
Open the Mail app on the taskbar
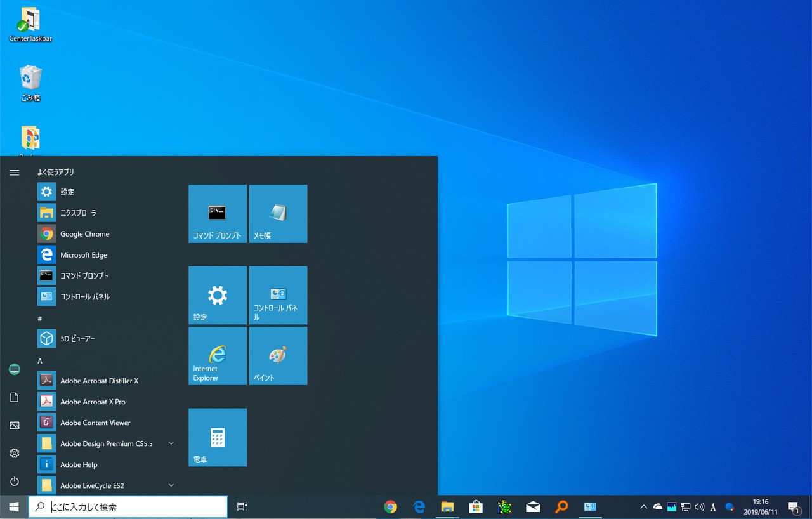533,507
